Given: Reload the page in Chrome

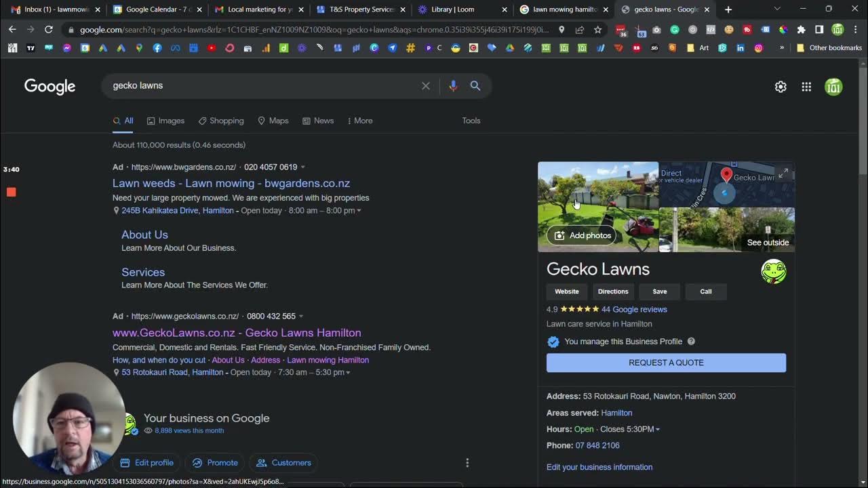Looking at the screenshot, I should 49,30.
